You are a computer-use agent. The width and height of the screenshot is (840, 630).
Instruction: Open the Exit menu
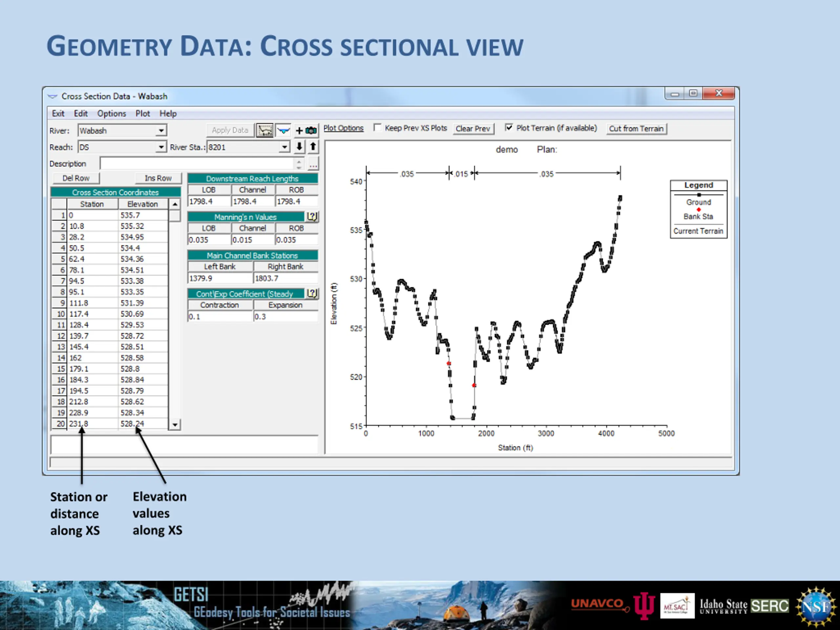58,114
